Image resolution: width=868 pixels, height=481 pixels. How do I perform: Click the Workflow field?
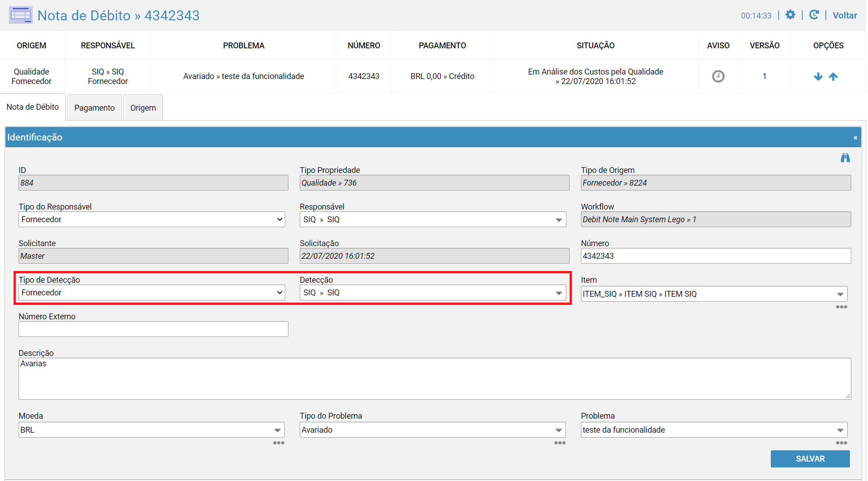[x=716, y=219]
